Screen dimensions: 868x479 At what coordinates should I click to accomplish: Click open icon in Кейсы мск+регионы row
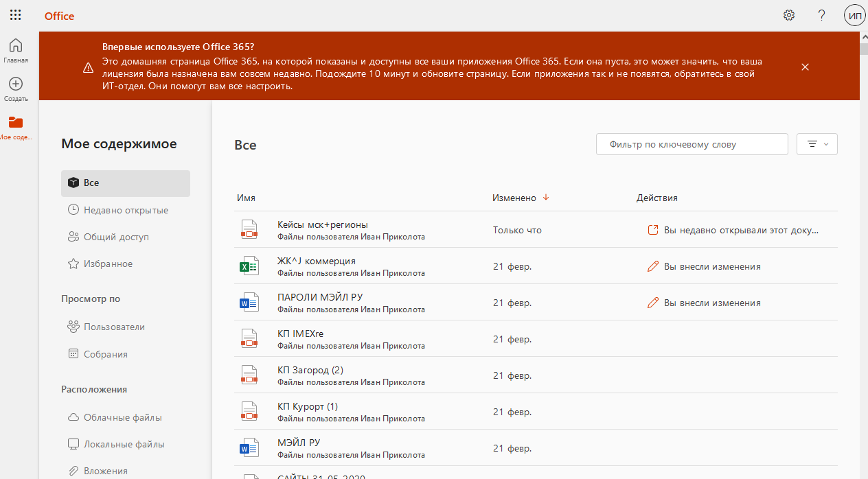[x=653, y=230]
